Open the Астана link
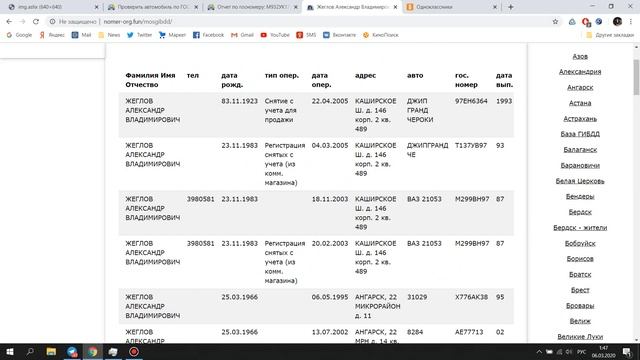 580,103
